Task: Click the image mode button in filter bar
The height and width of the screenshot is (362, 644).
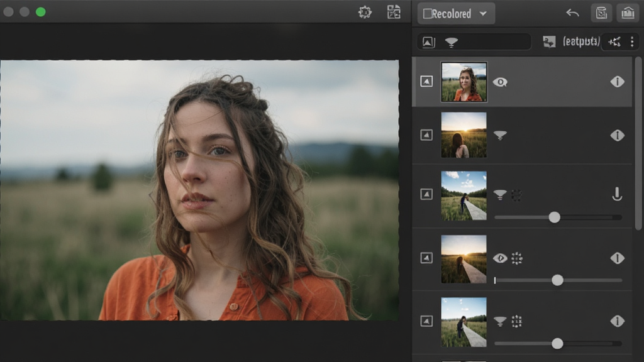Action: point(428,42)
